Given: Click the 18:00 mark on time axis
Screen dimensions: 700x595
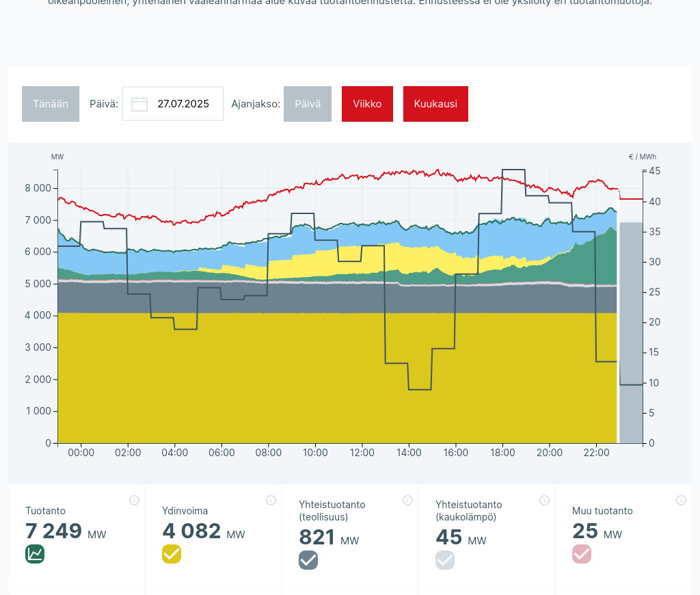Looking at the screenshot, I should click(502, 453).
